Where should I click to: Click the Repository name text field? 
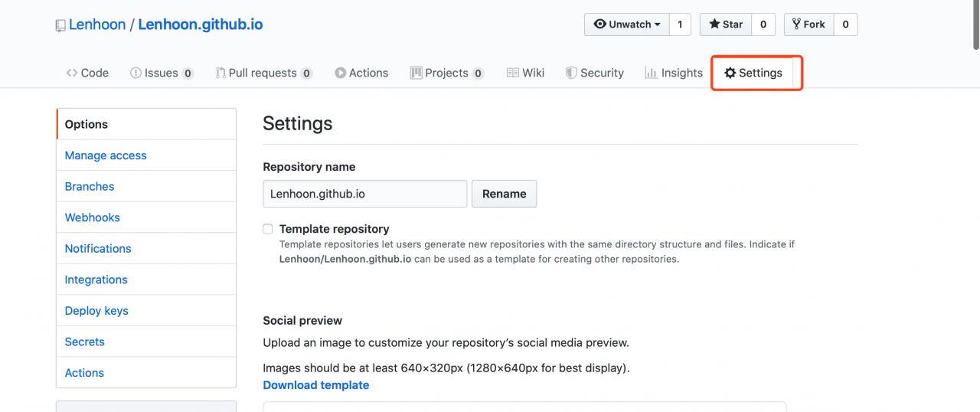(x=364, y=194)
